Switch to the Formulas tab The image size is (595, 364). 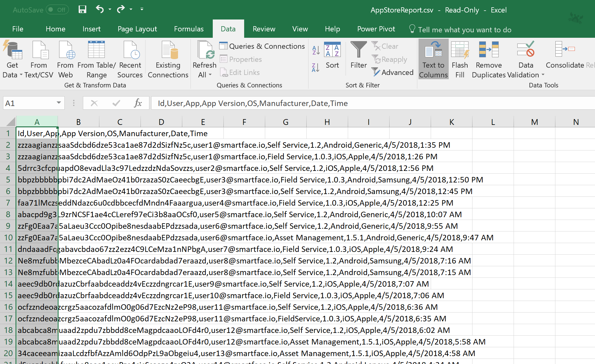tap(189, 29)
